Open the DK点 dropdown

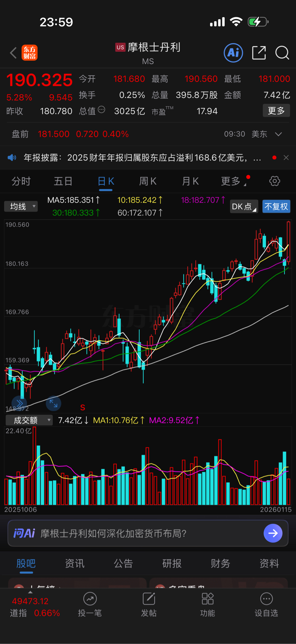(x=244, y=206)
